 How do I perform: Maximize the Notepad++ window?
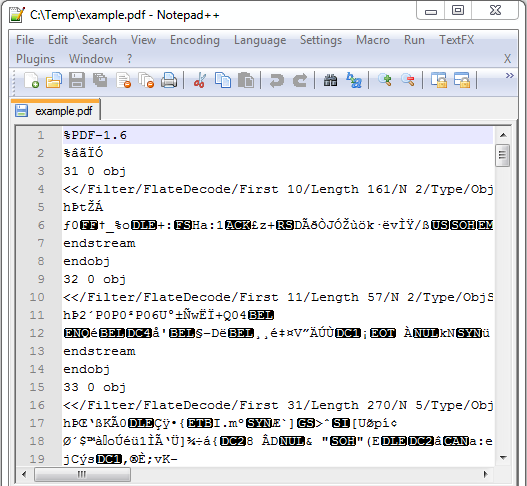(x=458, y=10)
